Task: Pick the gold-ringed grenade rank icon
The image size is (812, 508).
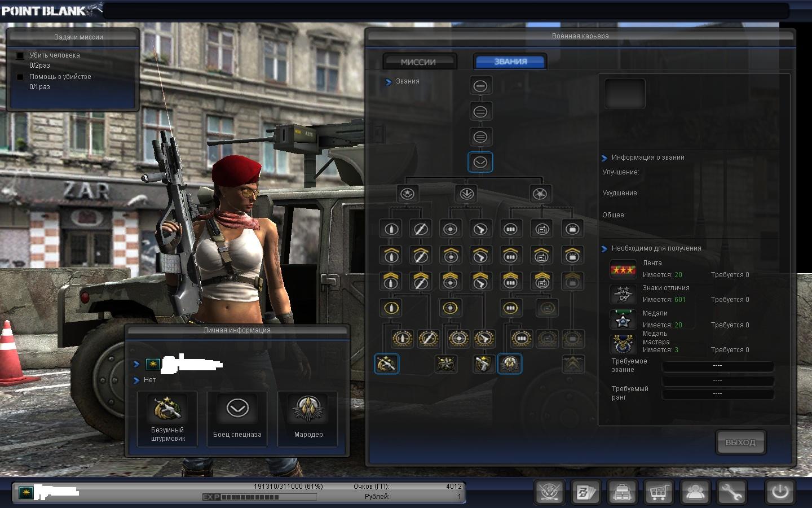Action: [391, 308]
